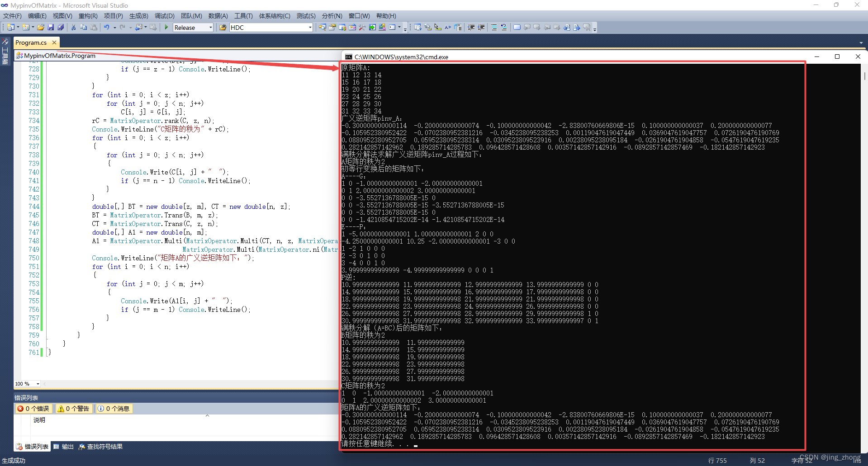This screenshot has width=868, height=466.
Task: Click the 行 755 status bar entry
Action: coord(717,461)
